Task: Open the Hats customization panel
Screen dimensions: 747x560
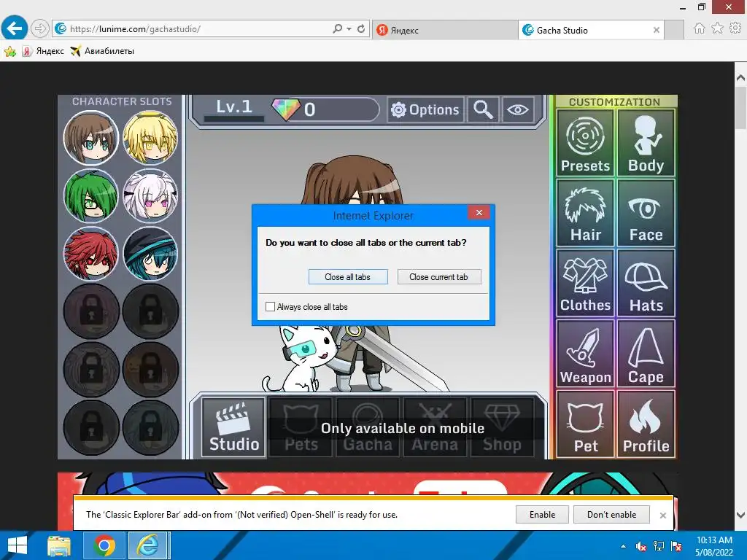Action: 646,283
